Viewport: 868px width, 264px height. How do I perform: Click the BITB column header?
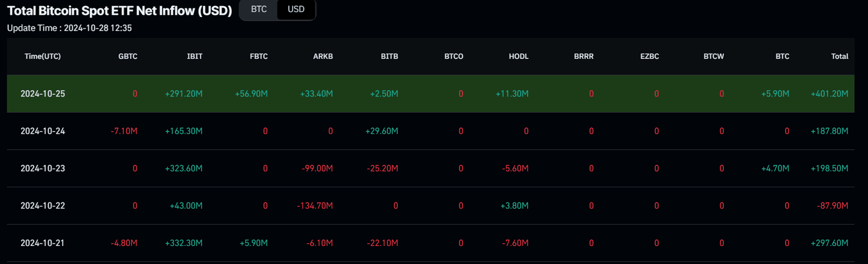click(x=389, y=56)
